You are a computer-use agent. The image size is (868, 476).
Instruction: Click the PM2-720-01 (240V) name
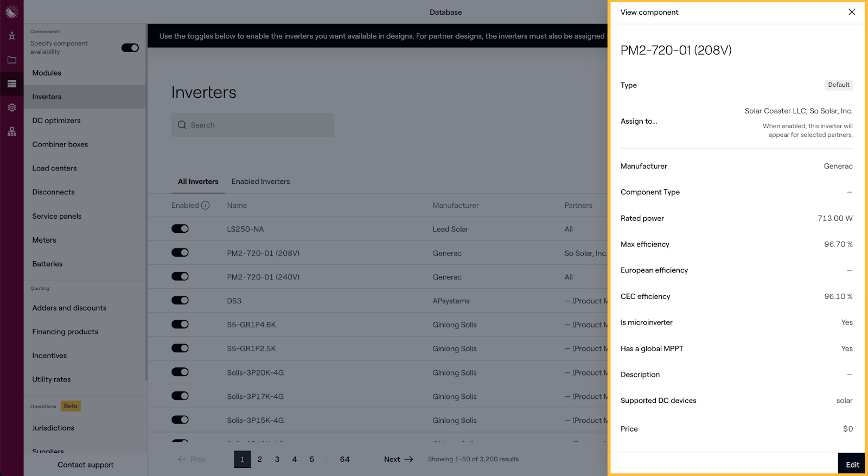(x=263, y=277)
